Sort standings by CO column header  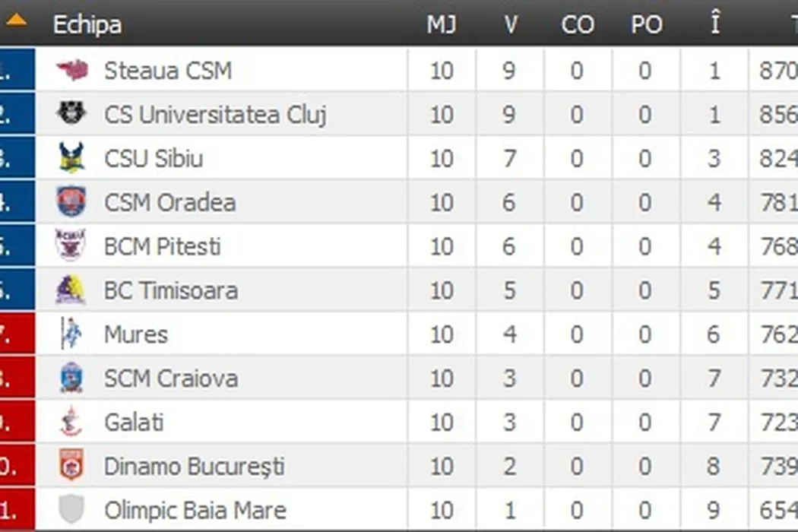[x=577, y=25]
